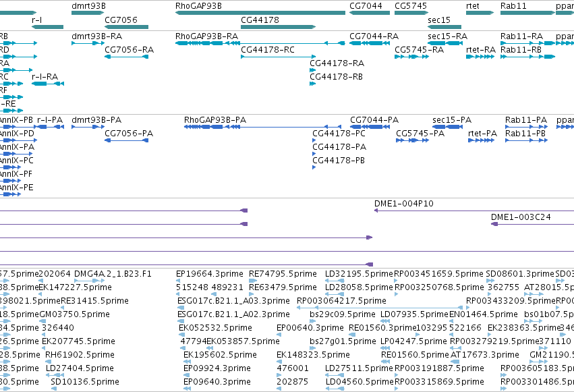
Task: Click the CG5745-RA transcript label
Action: [419, 50]
